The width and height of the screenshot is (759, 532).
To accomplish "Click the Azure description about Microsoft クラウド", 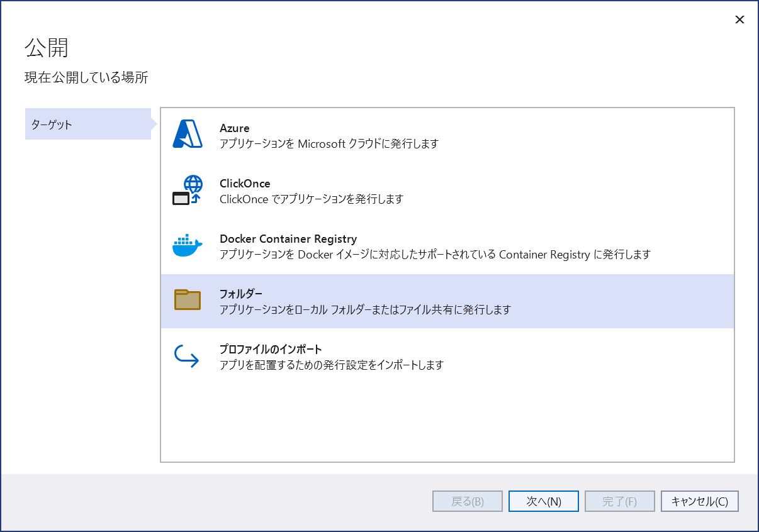I will (x=329, y=144).
